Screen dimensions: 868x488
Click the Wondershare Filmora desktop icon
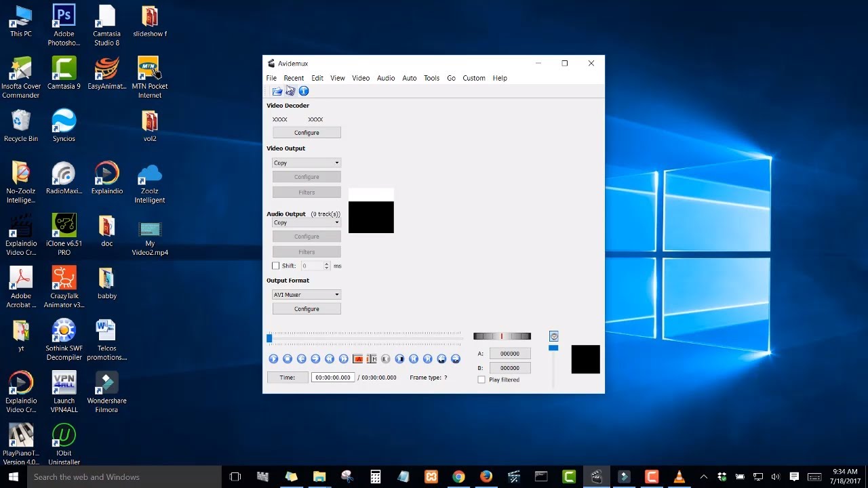pos(106,392)
